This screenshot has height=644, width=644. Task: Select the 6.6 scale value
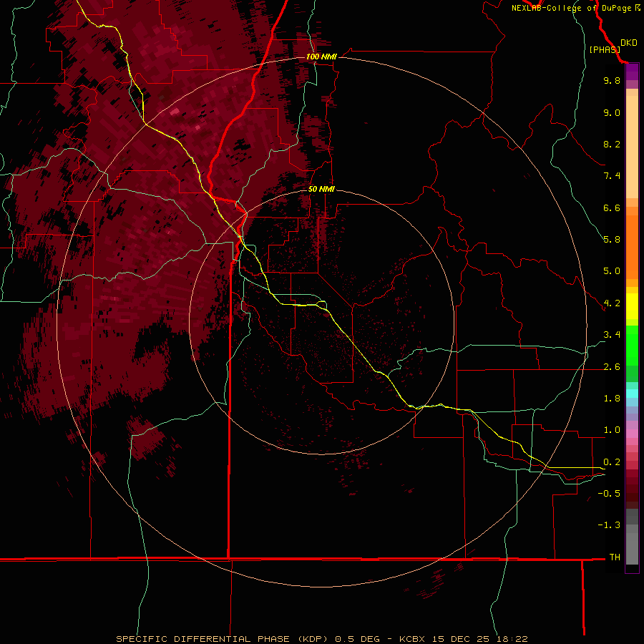[612, 208]
